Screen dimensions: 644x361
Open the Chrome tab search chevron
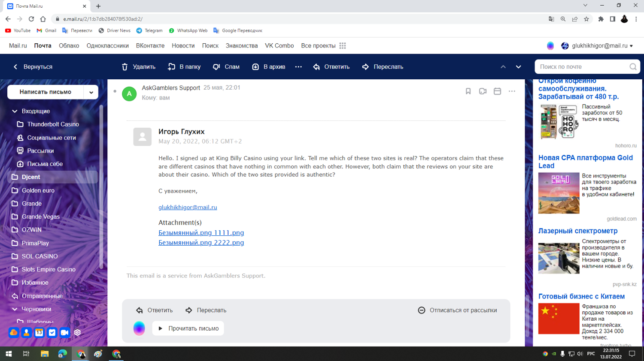pyautogui.click(x=585, y=6)
